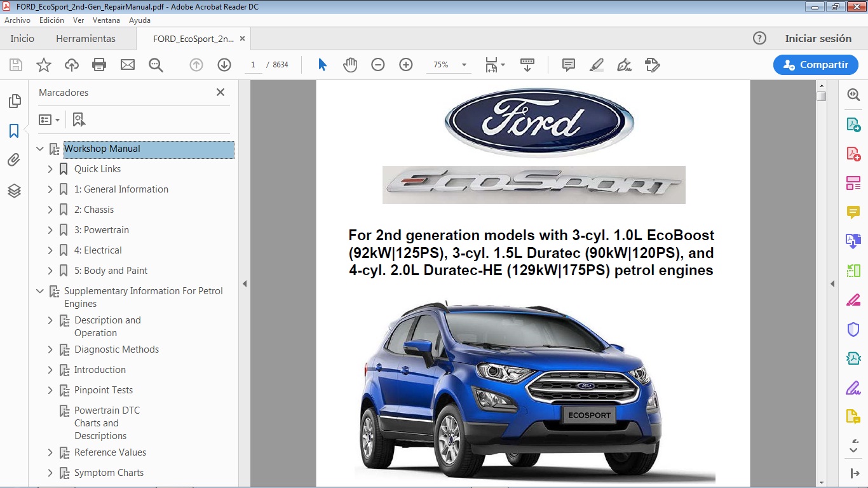Open the Page Thumbnails panel
Viewport: 868px width, 488px height.
pyautogui.click(x=14, y=100)
